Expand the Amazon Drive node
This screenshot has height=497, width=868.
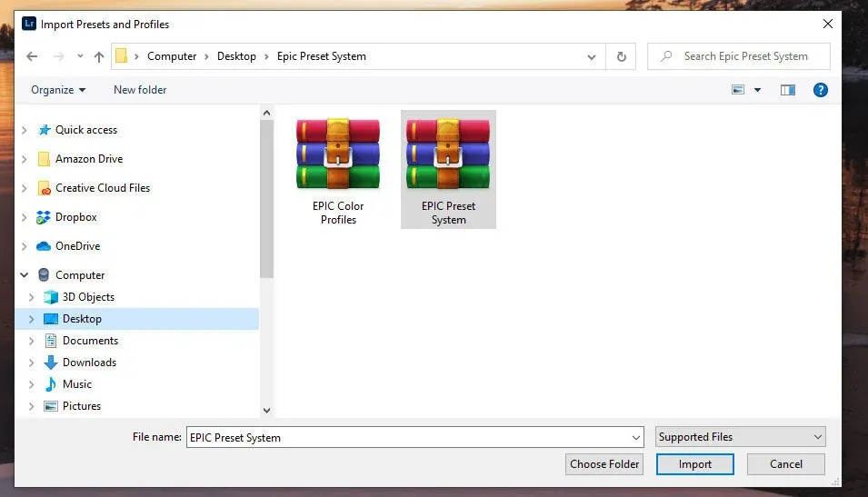[x=25, y=159]
